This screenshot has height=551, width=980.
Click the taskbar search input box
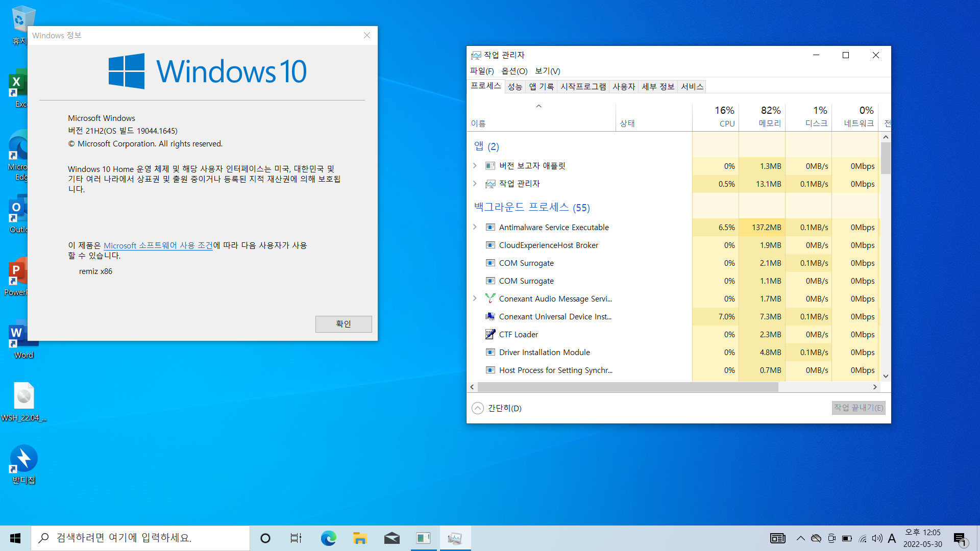tap(140, 538)
